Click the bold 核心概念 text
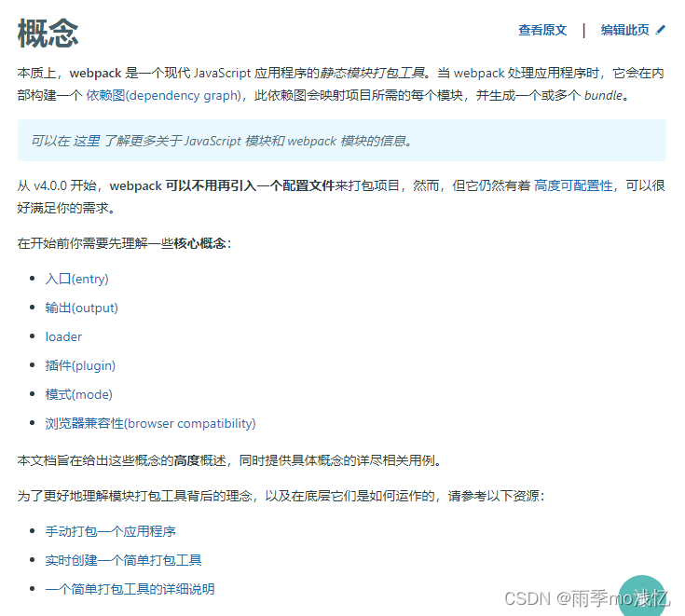685x616 pixels. (x=199, y=243)
